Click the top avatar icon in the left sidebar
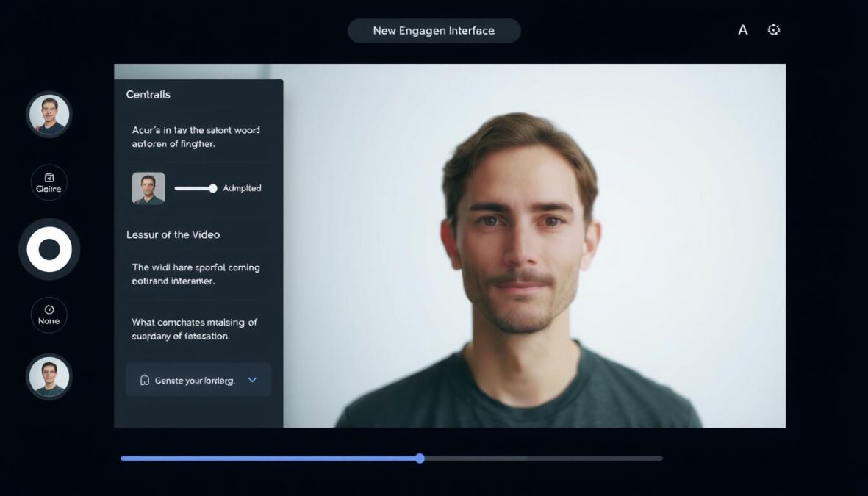 [x=49, y=114]
